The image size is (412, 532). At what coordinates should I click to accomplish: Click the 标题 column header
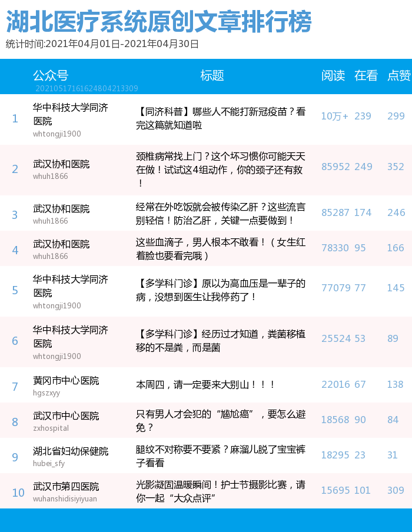[x=212, y=75]
